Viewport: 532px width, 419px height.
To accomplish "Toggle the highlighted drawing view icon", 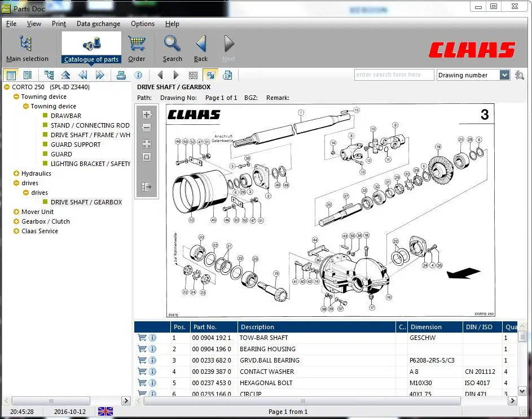I will (x=210, y=75).
